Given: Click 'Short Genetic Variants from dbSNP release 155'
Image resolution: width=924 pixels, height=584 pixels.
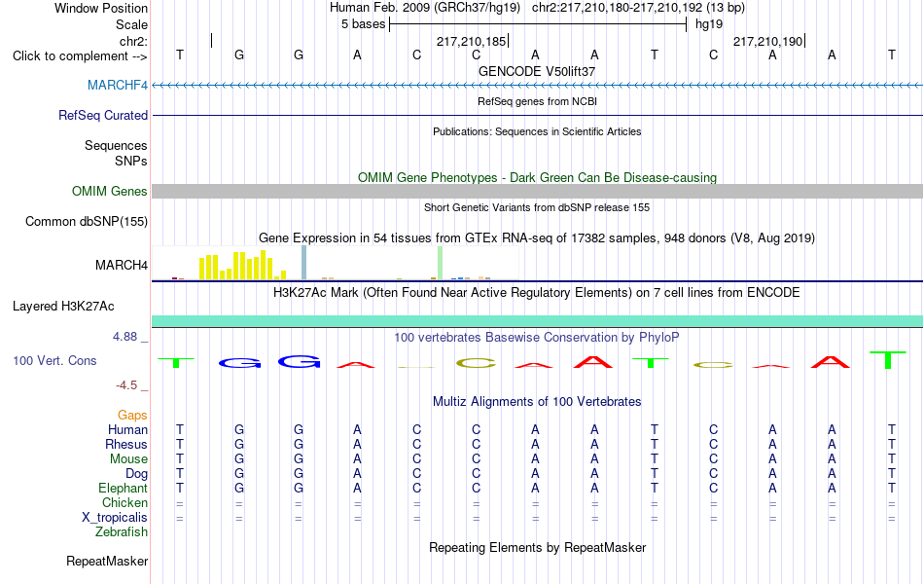Looking at the screenshot, I should (537, 207).
